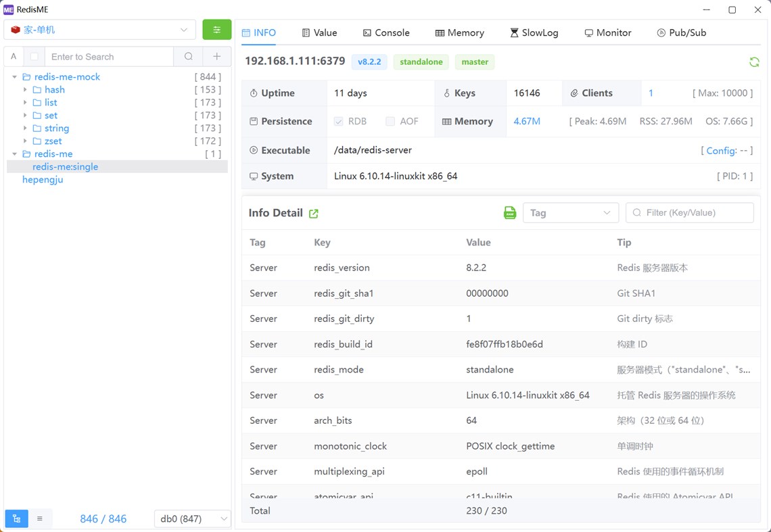Open Info Detail in external window icon
771x532 pixels.
[x=314, y=214]
